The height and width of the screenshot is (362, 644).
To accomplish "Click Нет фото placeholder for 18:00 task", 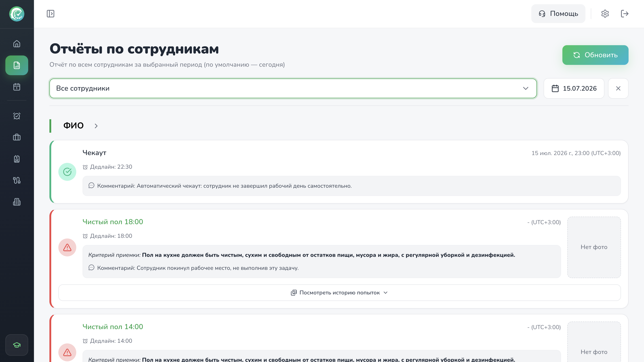I will tap(594, 247).
